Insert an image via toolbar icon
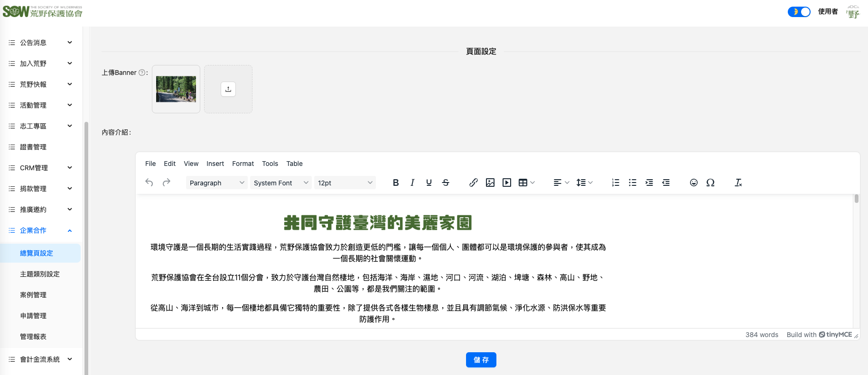Screen dimensions: 868x375 [x=490, y=183]
